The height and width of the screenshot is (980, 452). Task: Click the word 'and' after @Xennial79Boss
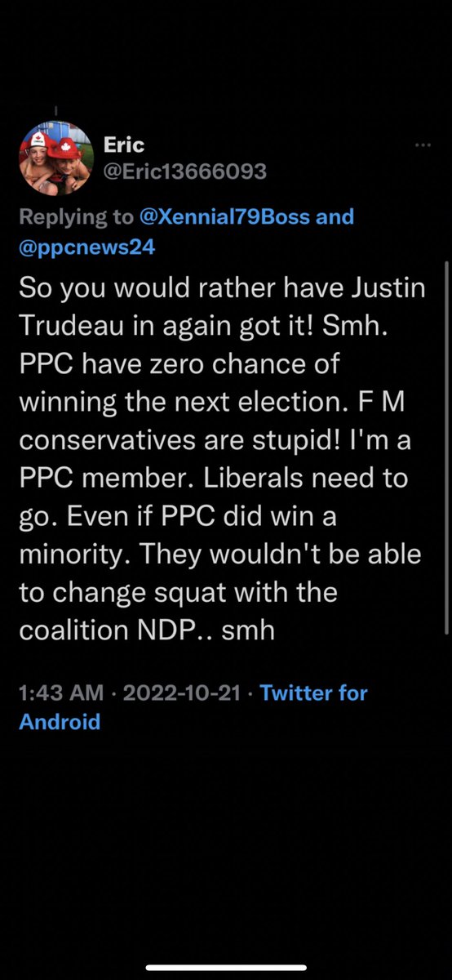coord(335,217)
